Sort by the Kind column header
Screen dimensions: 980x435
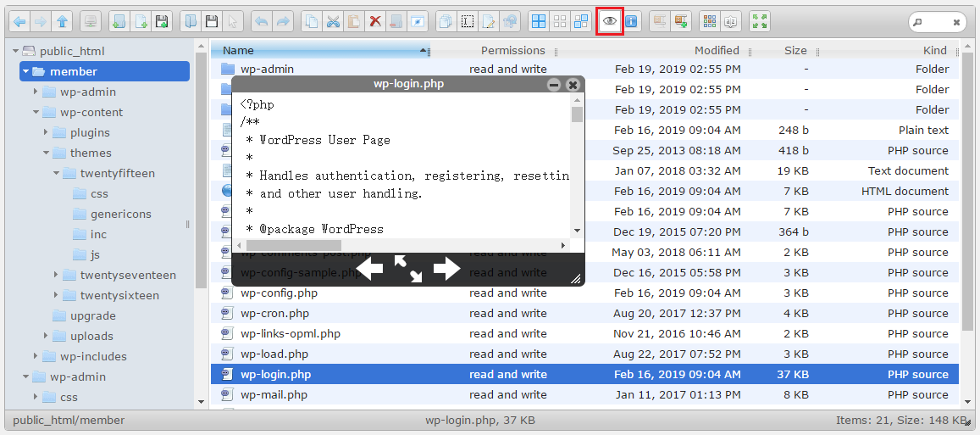coord(934,51)
